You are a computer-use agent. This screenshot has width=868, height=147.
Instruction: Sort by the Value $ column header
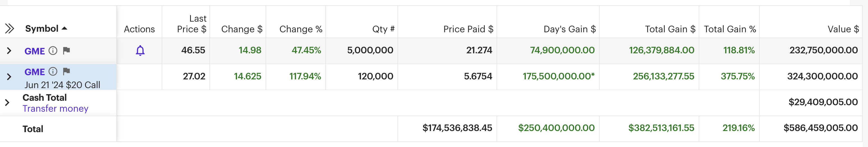(843, 29)
